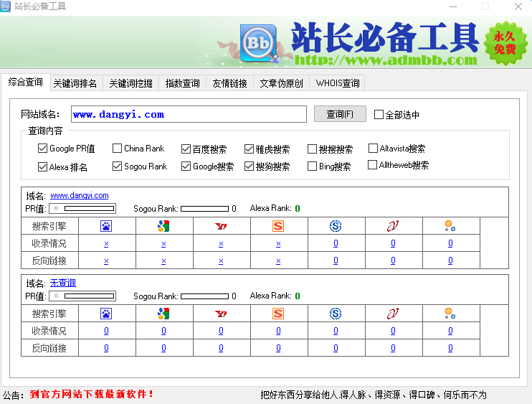Uncheck the Google PR值 checkbox
This screenshot has height=404, width=532.
[x=42, y=149]
